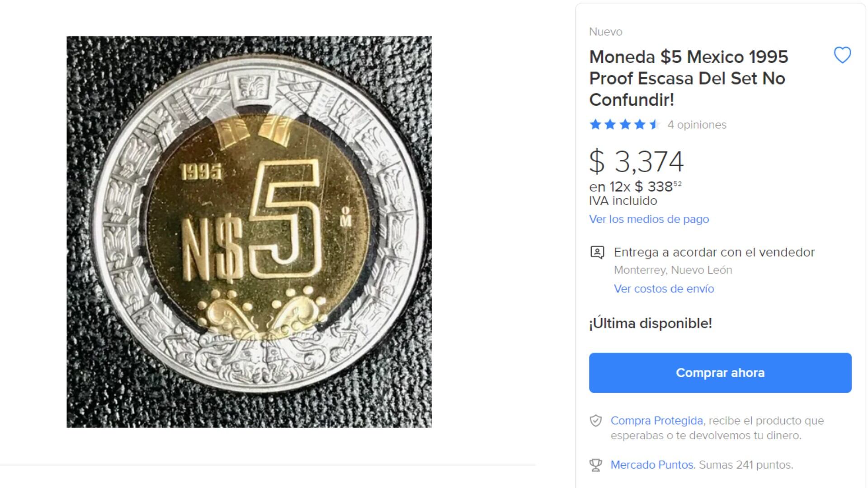Click the Mercado Puntos link

click(652, 465)
